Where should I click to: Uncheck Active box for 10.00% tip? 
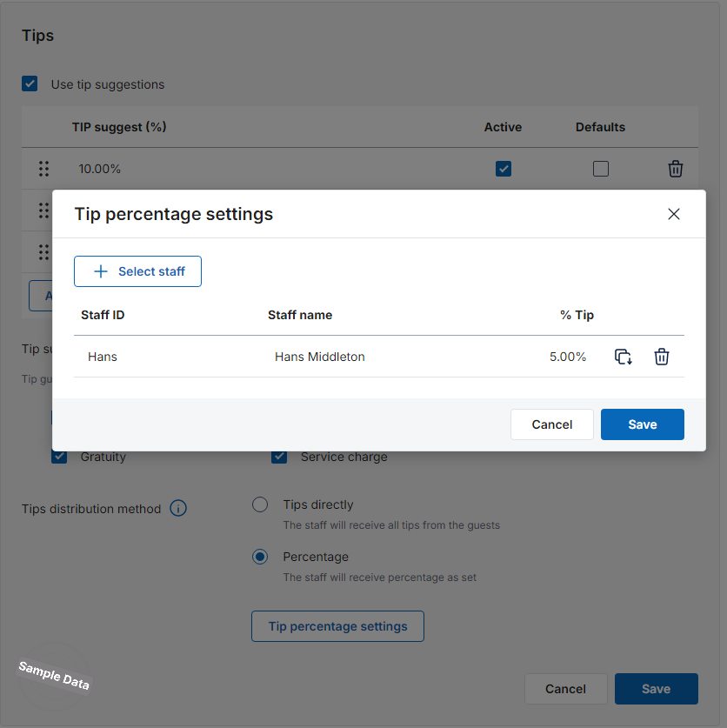504,169
